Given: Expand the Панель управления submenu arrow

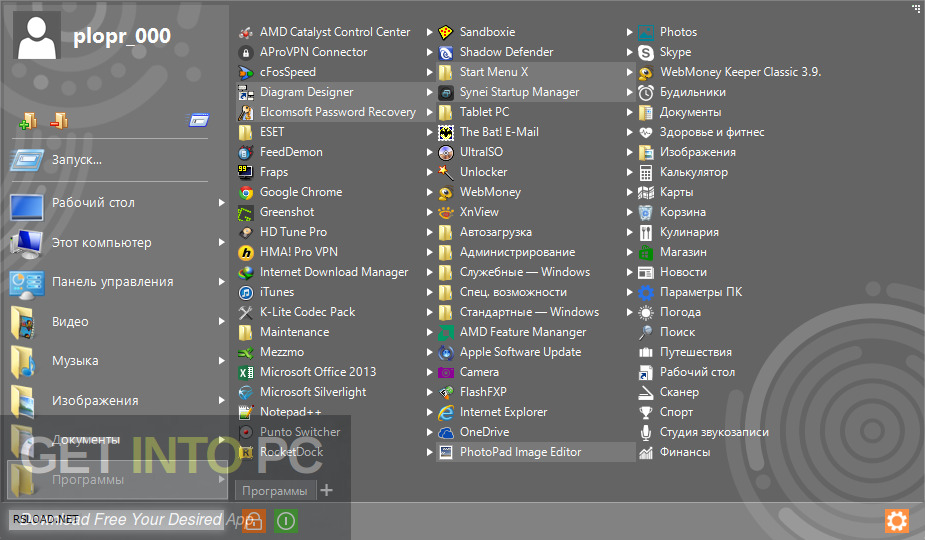Looking at the screenshot, I should (222, 282).
